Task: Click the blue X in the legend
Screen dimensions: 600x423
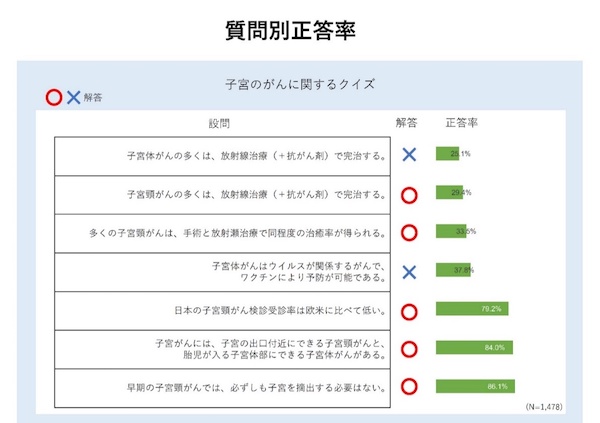Action: pyautogui.click(x=73, y=97)
